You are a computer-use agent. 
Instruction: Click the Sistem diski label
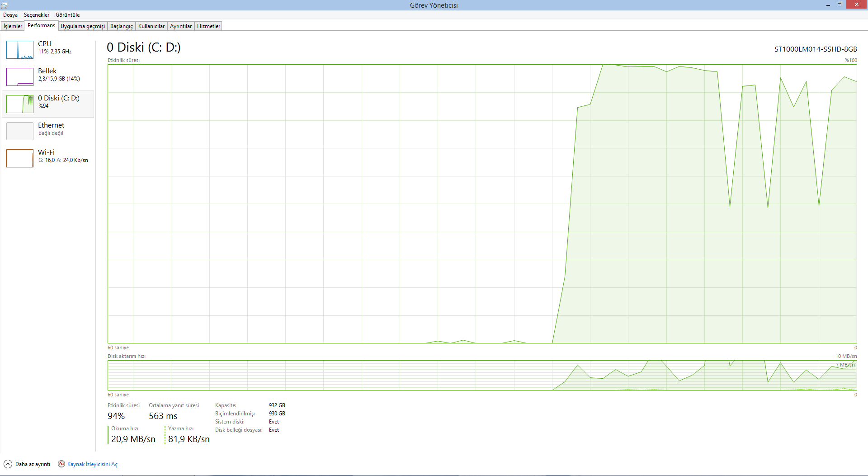point(230,422)
